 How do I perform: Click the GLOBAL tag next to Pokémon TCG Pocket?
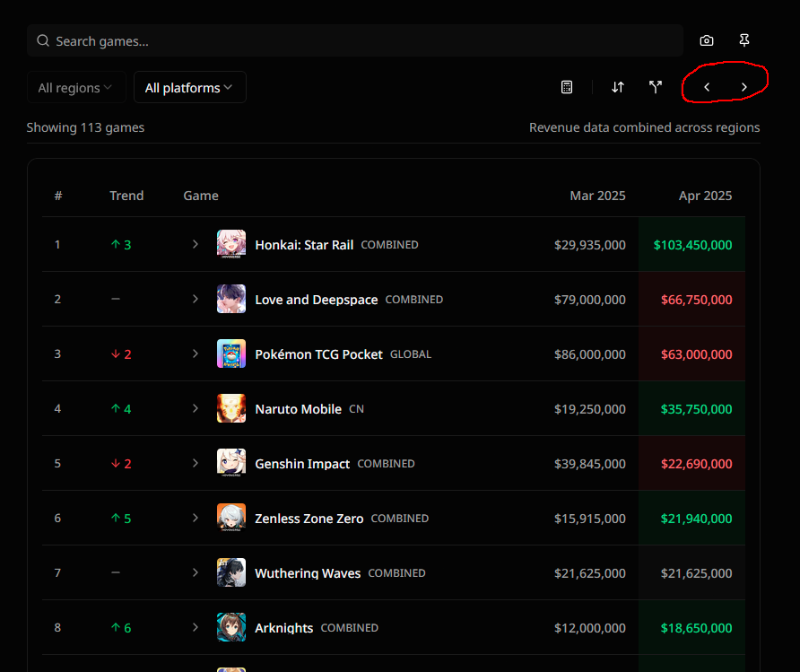click(411, 354)
